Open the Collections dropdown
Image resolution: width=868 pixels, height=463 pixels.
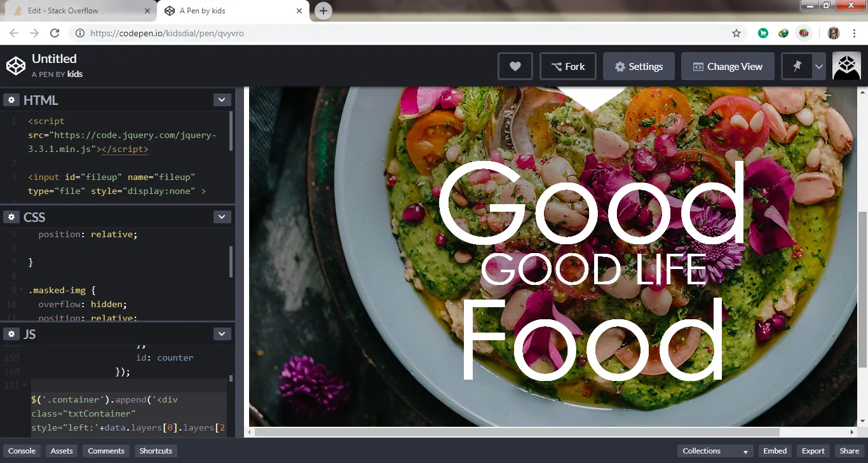pyautogui.click(x=715, y=451)
